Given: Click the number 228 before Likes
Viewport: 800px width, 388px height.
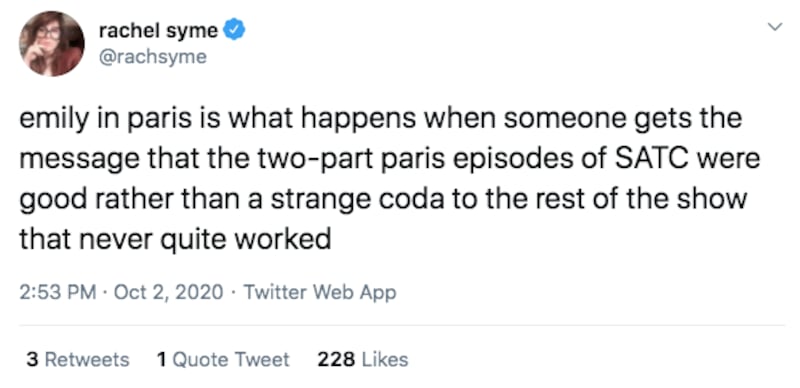Looking at the screenshot, I should pyautogui.click(x=336, y=359).
